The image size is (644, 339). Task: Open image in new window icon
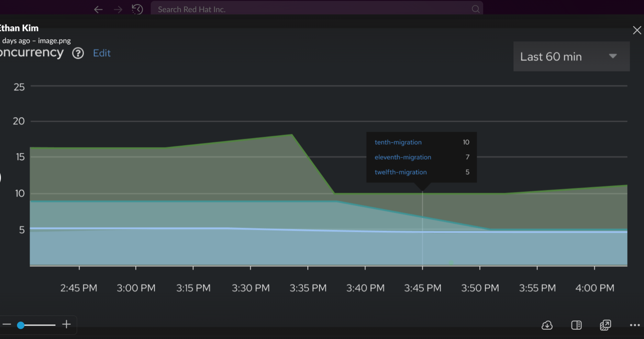coord(605,325)
